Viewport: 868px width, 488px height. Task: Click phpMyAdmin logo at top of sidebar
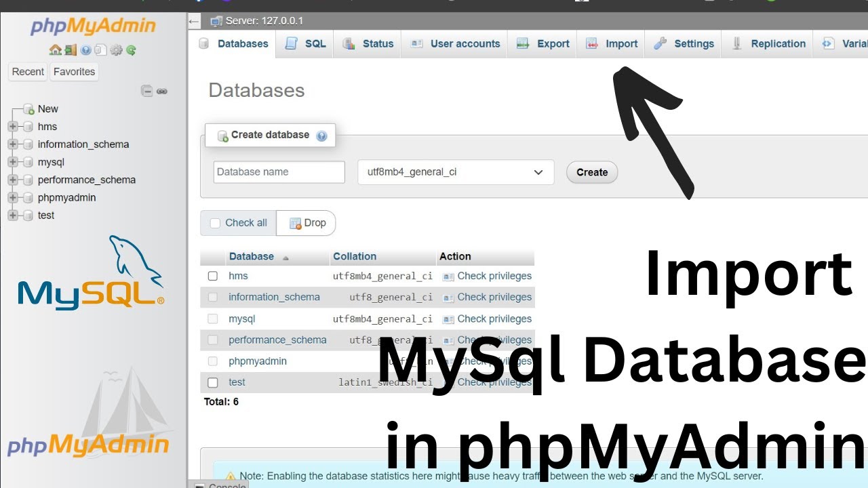pos(93,27)
